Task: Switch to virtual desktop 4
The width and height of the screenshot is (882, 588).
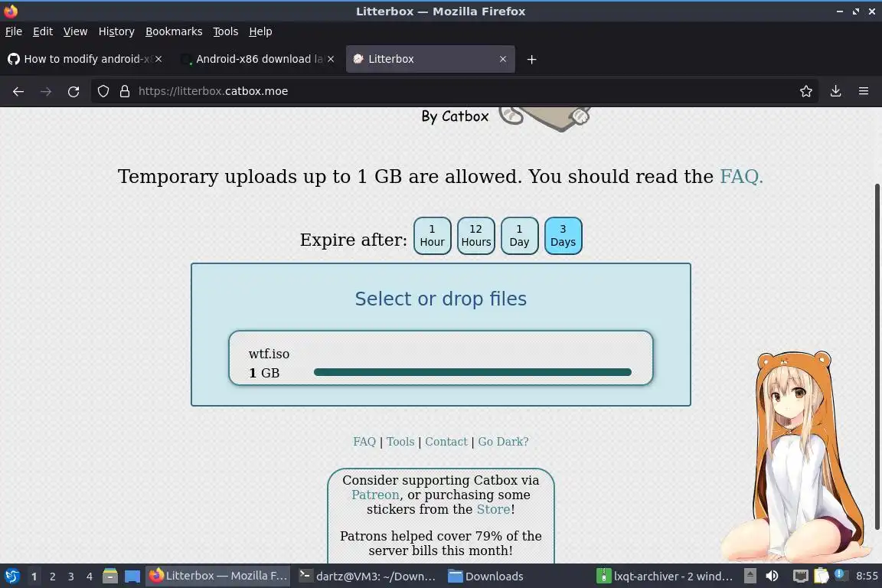Action: 90,577
